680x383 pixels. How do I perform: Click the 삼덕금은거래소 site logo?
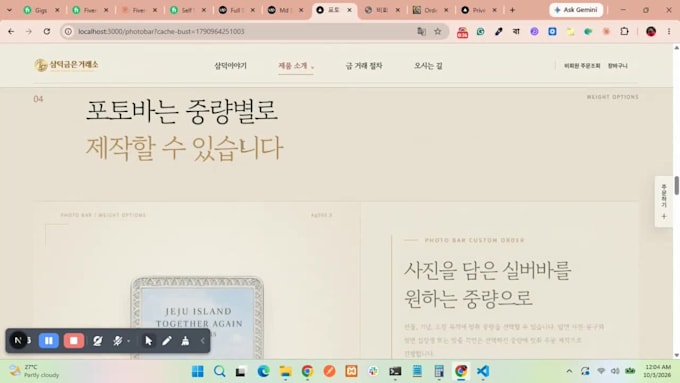[x=66, y=65]
